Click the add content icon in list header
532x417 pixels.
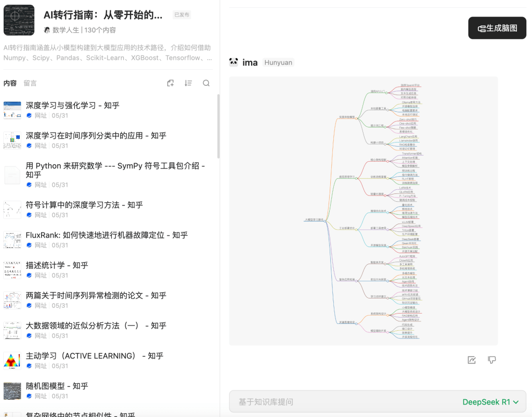coord(170,83)
